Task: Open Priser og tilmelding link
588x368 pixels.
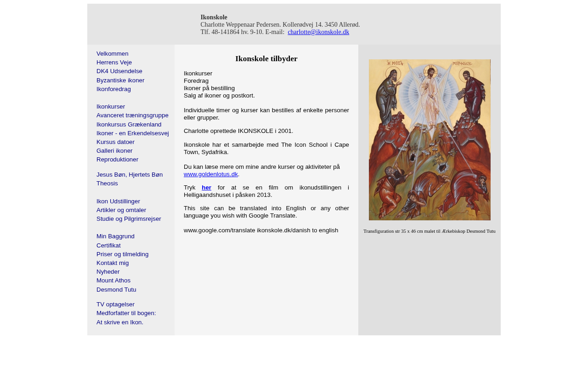Action: pos(122,254)
